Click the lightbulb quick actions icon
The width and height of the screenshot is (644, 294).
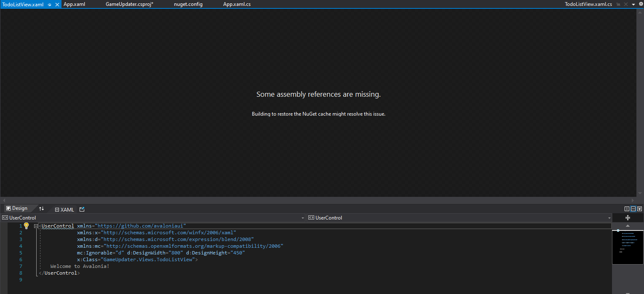[x=26, y=225]
